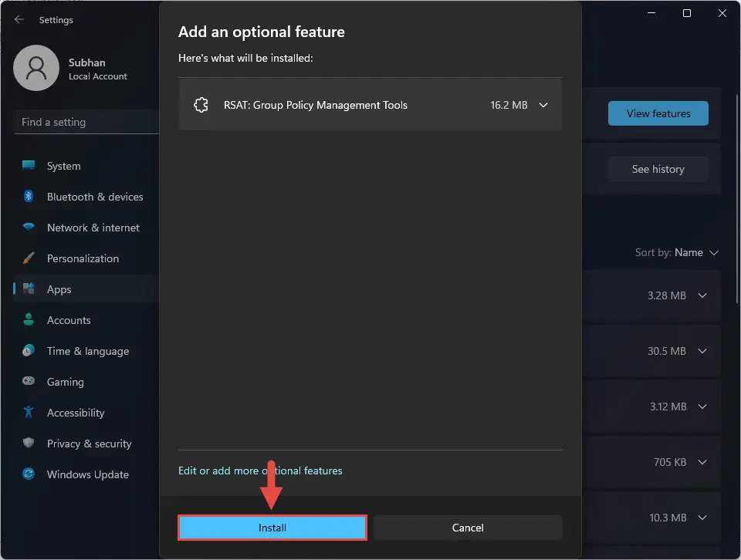The height and width of the screenshot is (560, 741).
Task: Maximize the Settings window
Action: (687, 13)
